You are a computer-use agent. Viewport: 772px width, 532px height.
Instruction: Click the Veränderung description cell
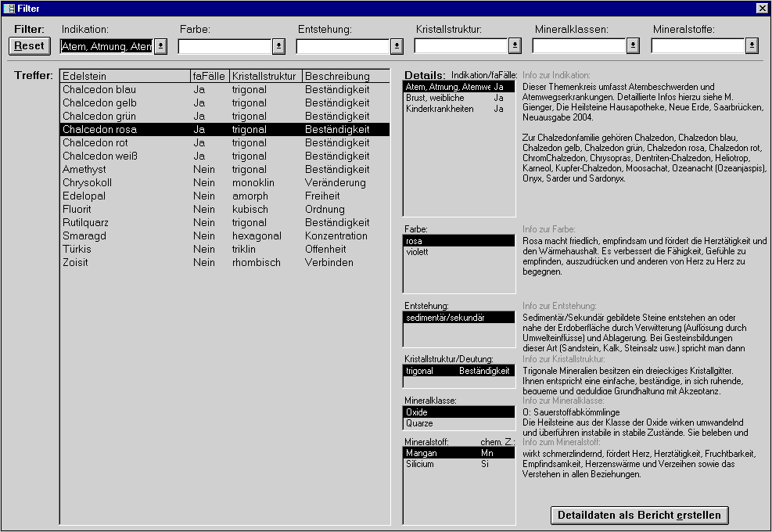tap(336, 183)
